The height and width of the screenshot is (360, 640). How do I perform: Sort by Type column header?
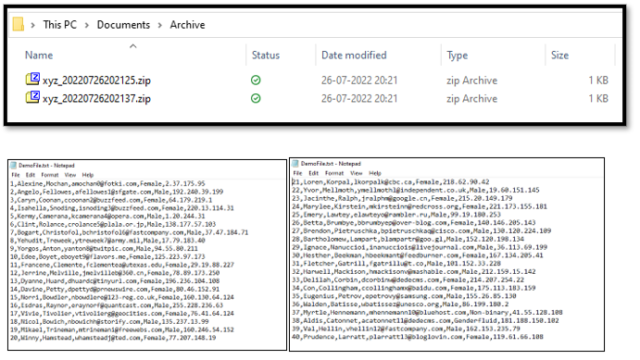tap(457, 55)
